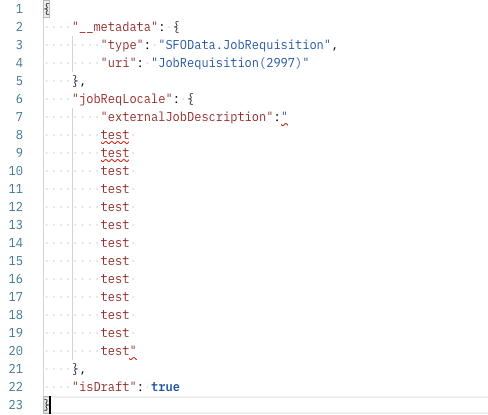Click the "type" key on line 3

(x=122, y=45)
